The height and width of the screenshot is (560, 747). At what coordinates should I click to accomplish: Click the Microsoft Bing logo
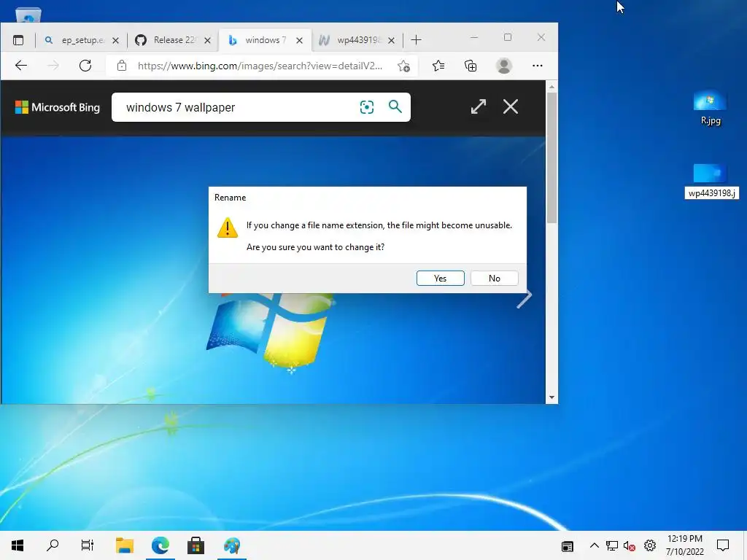point(57,107)
